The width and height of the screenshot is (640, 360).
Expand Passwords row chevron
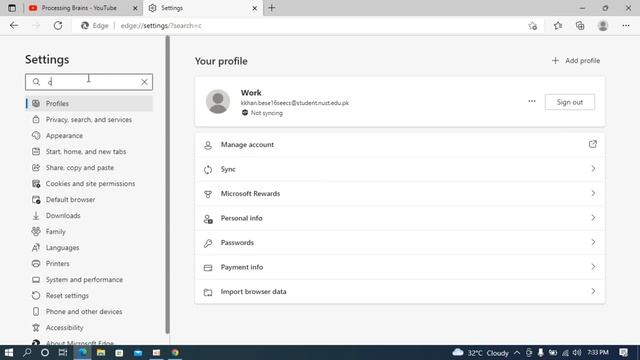coord(593,242)
